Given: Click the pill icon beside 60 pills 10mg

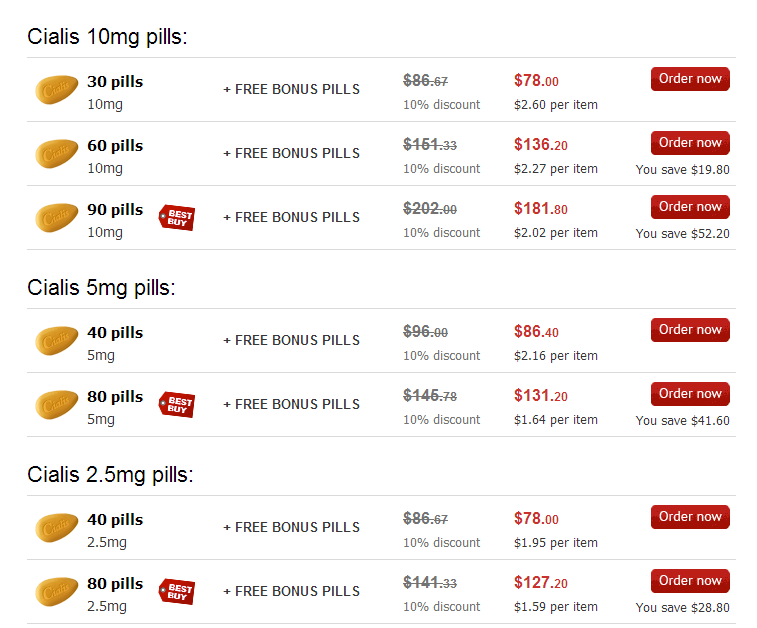Looking at the screenshot, I should (x=56, y=154).
